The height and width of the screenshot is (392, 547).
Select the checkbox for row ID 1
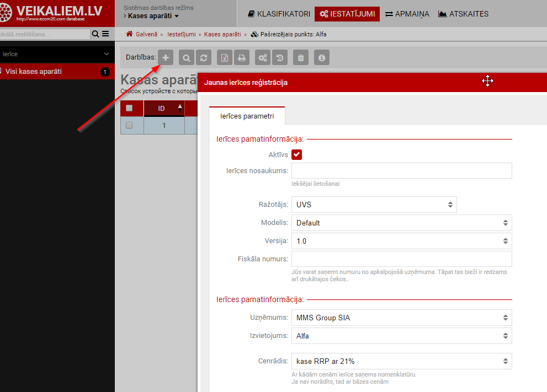point(129,125)
